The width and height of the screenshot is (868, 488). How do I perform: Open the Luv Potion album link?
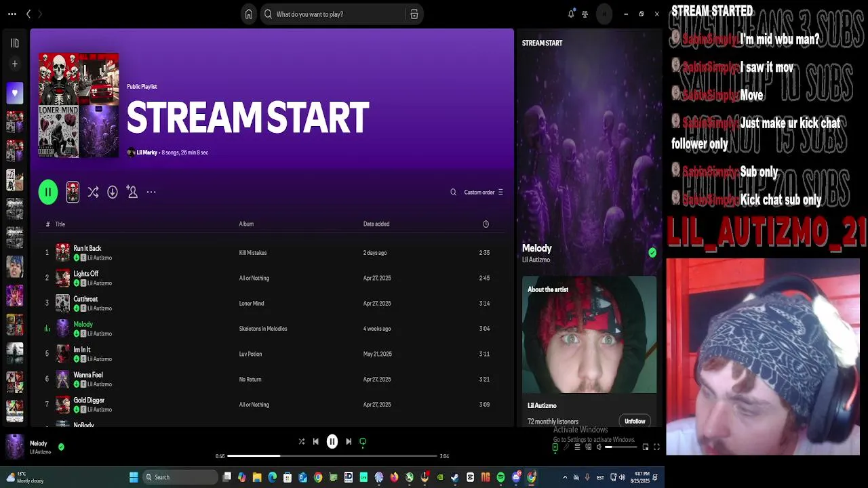250,354
